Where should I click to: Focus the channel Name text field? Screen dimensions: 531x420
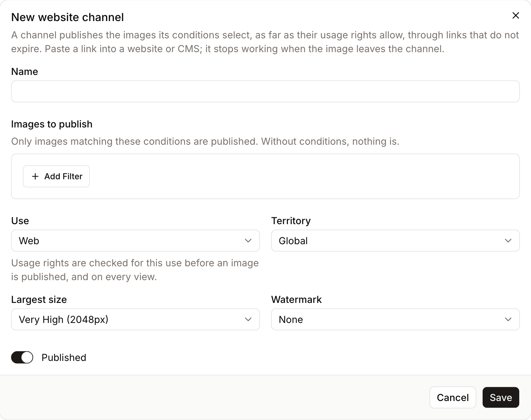265,92
